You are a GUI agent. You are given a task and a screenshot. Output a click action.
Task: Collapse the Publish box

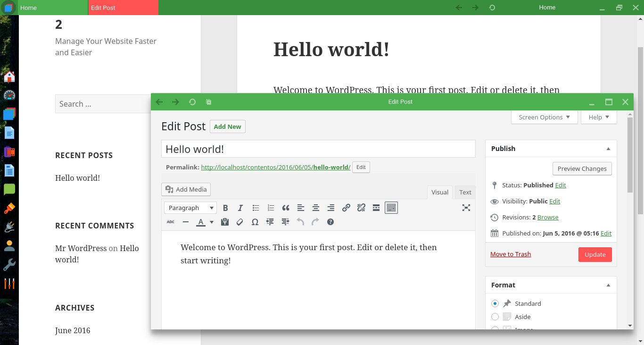tap(608, 149)
